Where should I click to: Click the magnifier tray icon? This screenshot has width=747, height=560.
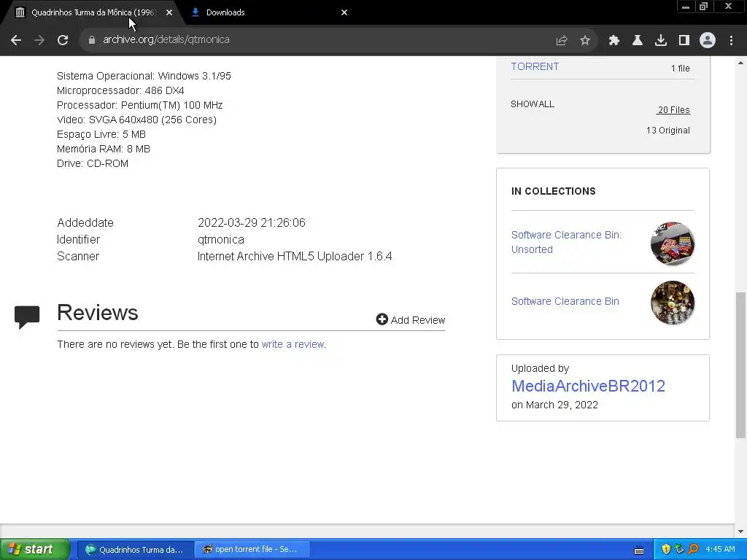click(x=693, y=550)
